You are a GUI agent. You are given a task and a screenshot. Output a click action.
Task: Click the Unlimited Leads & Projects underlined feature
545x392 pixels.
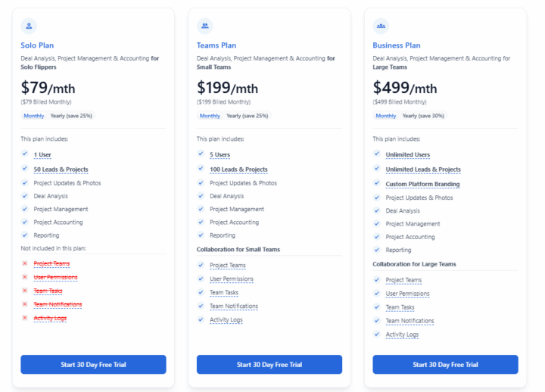click(423, 170)
